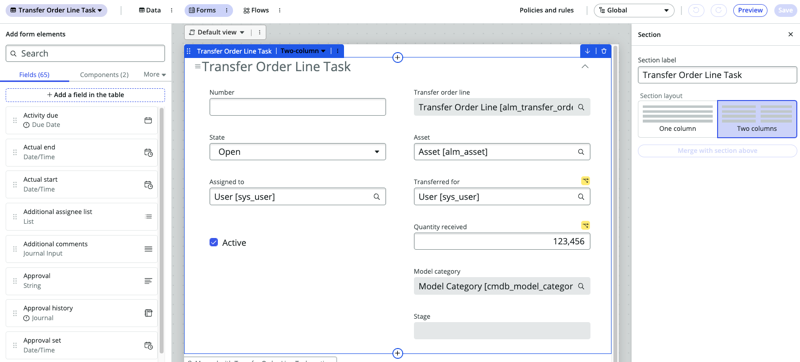800x362 pixels.
Task: Select the Actual end field drag handle
Action: (15, 152)
